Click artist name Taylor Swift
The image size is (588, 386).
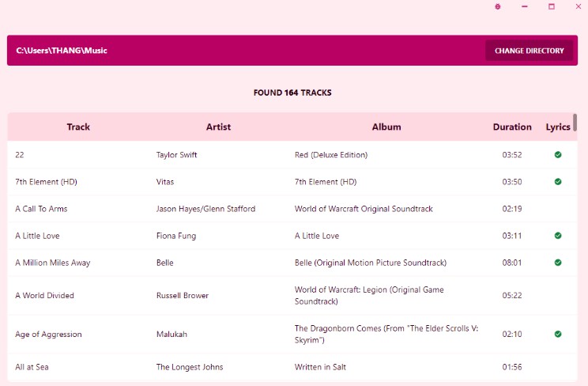click(177, 155)
